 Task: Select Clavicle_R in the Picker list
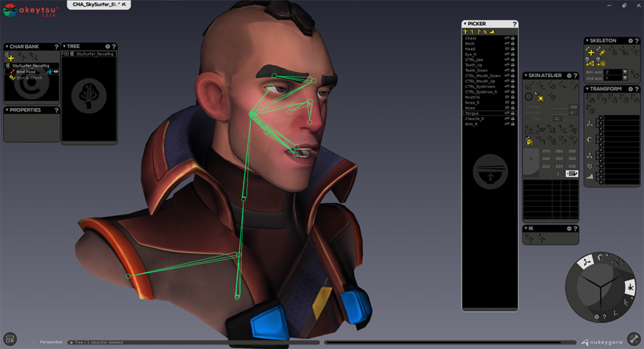coord(474,118)
